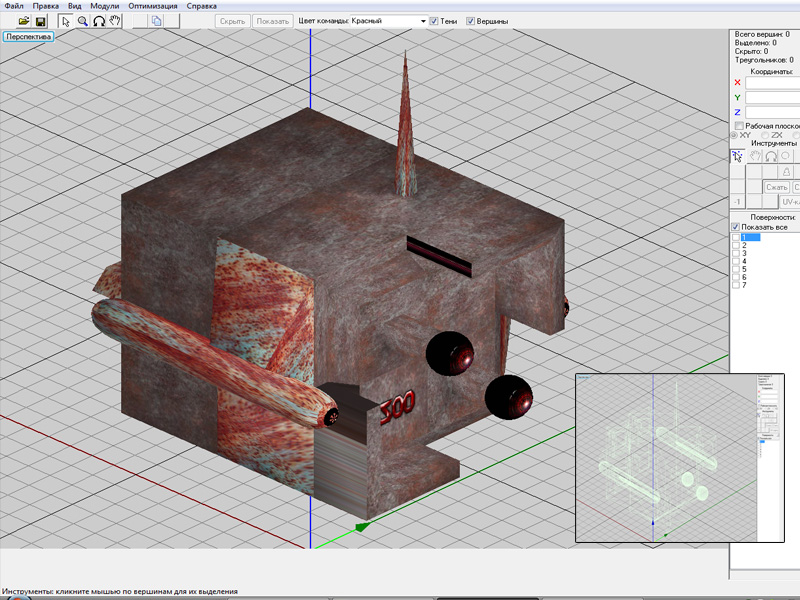Enable the Рабочая плоскость checkbox
This screenshot has height=600, width=800.
(738, 126)
